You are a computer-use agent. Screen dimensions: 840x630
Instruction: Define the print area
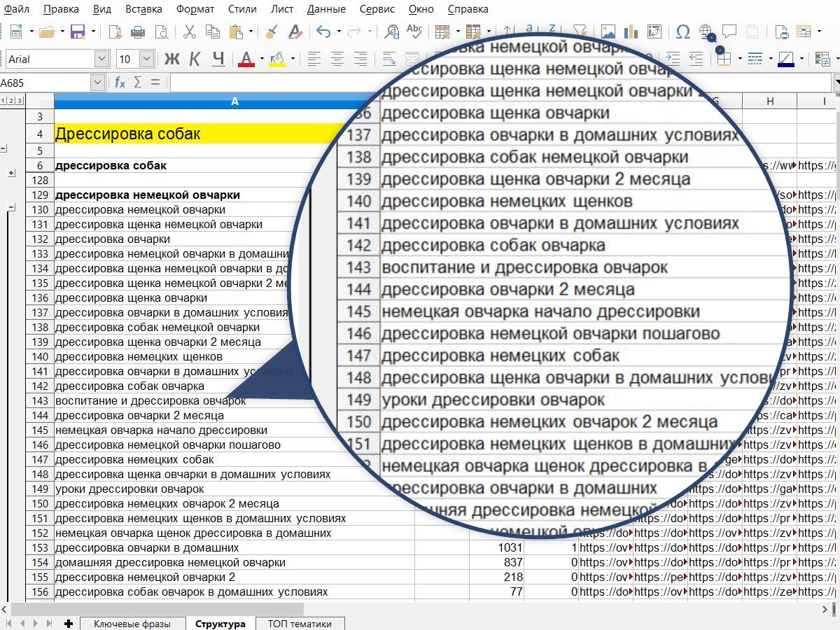point(782,31)
